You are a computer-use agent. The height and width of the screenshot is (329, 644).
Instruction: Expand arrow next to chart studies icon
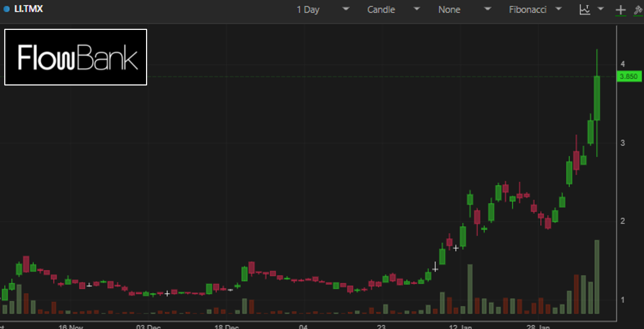[x=601, y=9]
